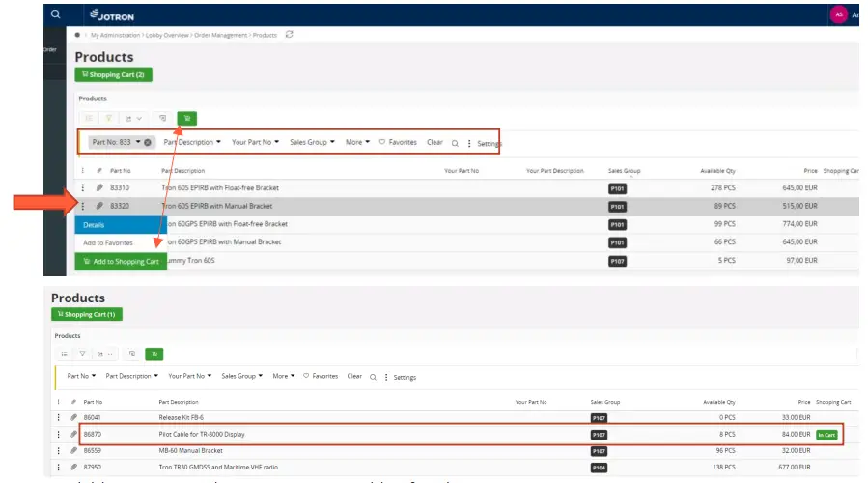Choose Details from the row context menu
Image resolution: width=868 pixels, height=483 pixels.
click(121, 225)
